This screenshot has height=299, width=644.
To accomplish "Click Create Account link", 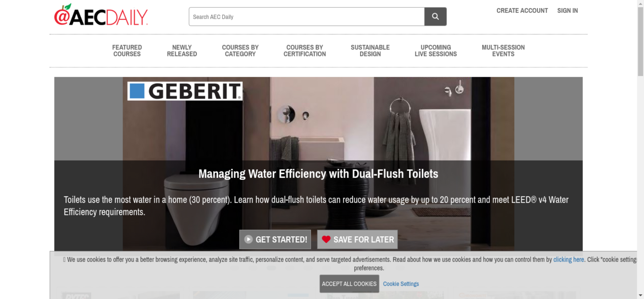I will point(522,11).
